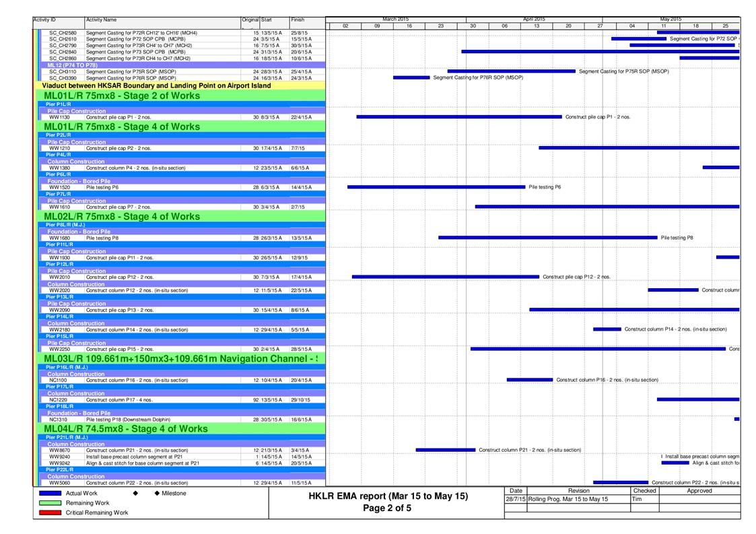Click activity ID SC_CH2580

pyautogui.click(x=63, y=33)
